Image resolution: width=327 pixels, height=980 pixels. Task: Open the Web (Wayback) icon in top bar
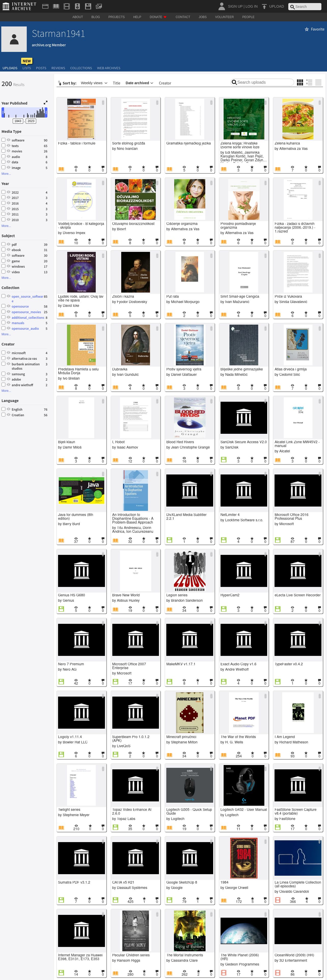pyautogui.click(x=45, y=6)
